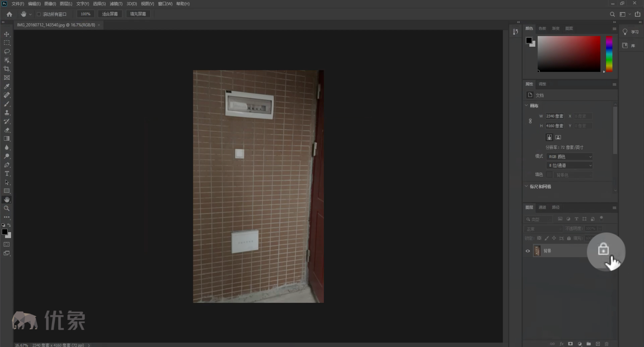Enable the scroll all windows checkbox
The width and height of the screenshot is (644, 347).
pos(39,14)
